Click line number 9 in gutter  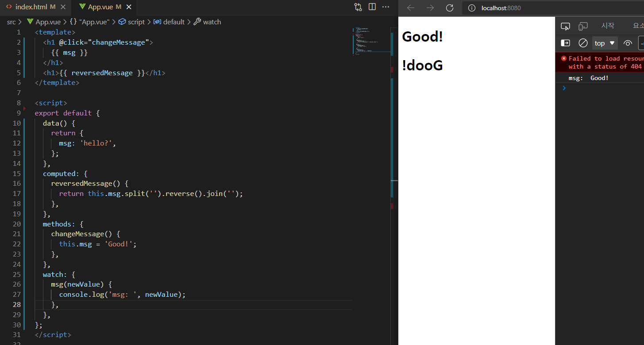[x=19, y=113]
